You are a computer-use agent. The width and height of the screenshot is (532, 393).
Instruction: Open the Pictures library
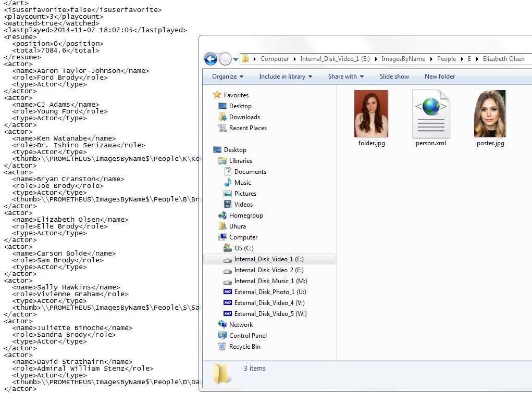click(244, 193)
